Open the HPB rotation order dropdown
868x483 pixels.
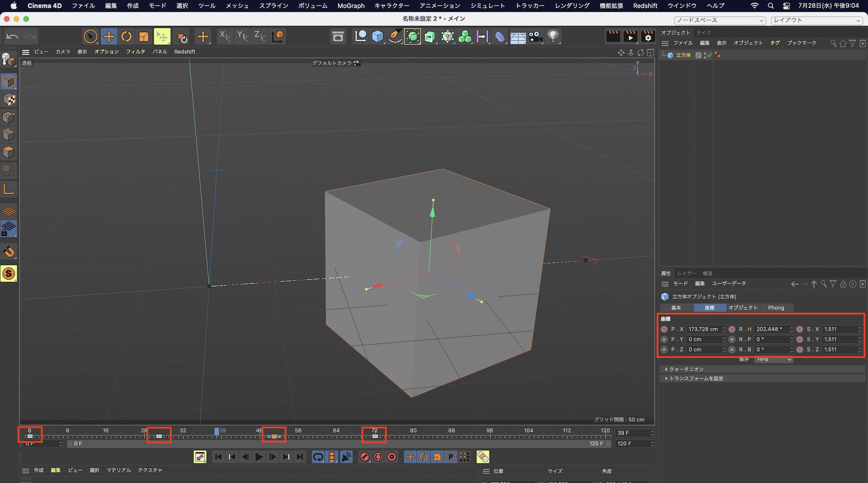[774, 360]
